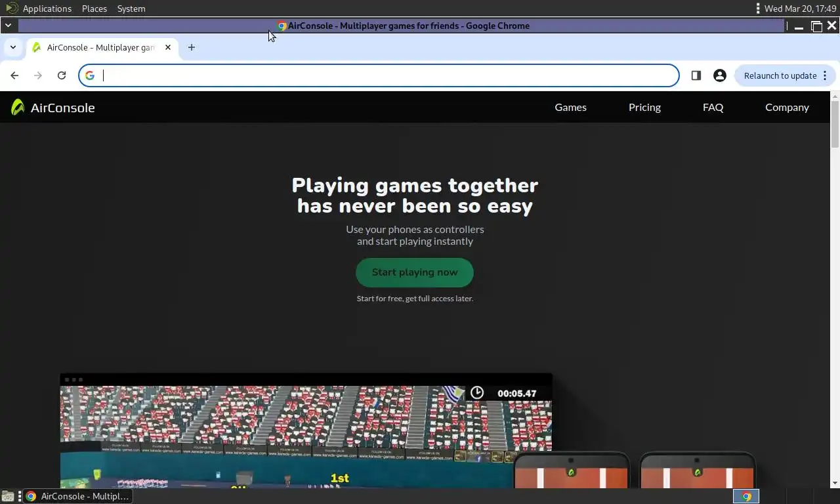Open the Company menu item
This screenshot has width=840, height=504.
[x=787, y=107]
